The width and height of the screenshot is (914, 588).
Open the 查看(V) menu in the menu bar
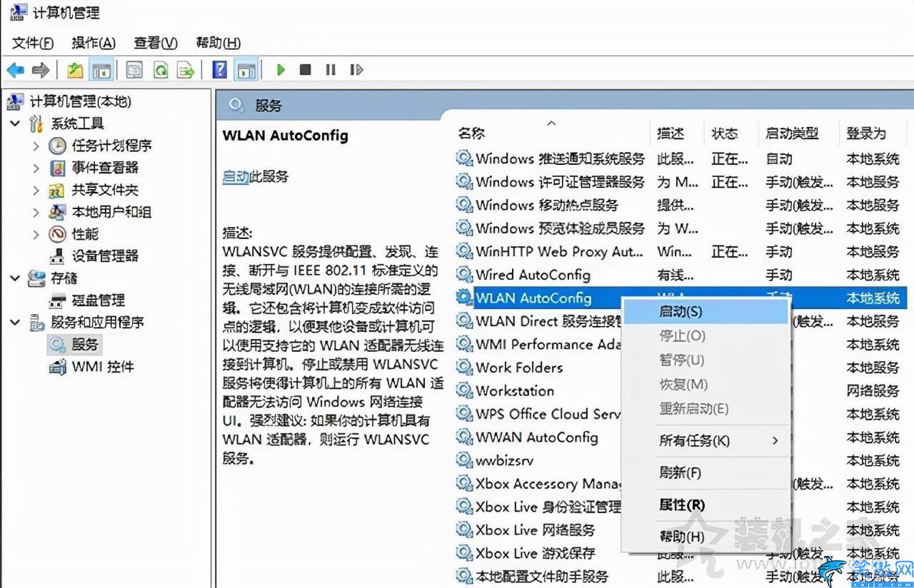(156, 43)
